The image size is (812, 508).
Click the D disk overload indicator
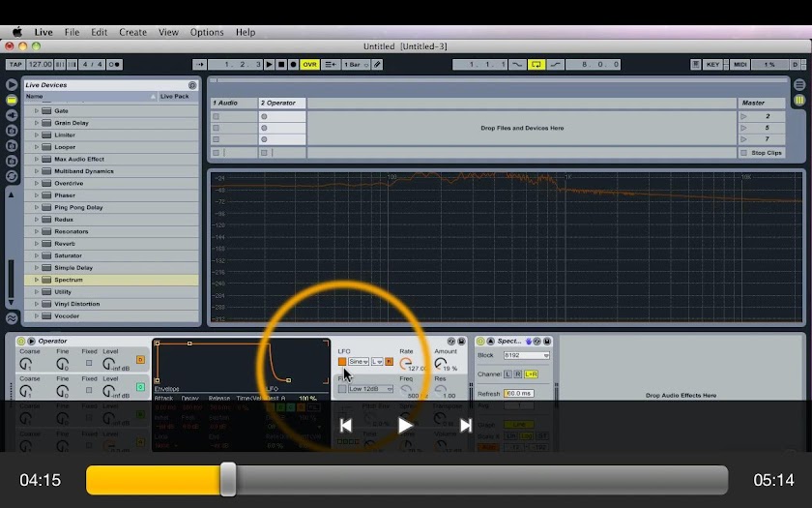[795, 64]
